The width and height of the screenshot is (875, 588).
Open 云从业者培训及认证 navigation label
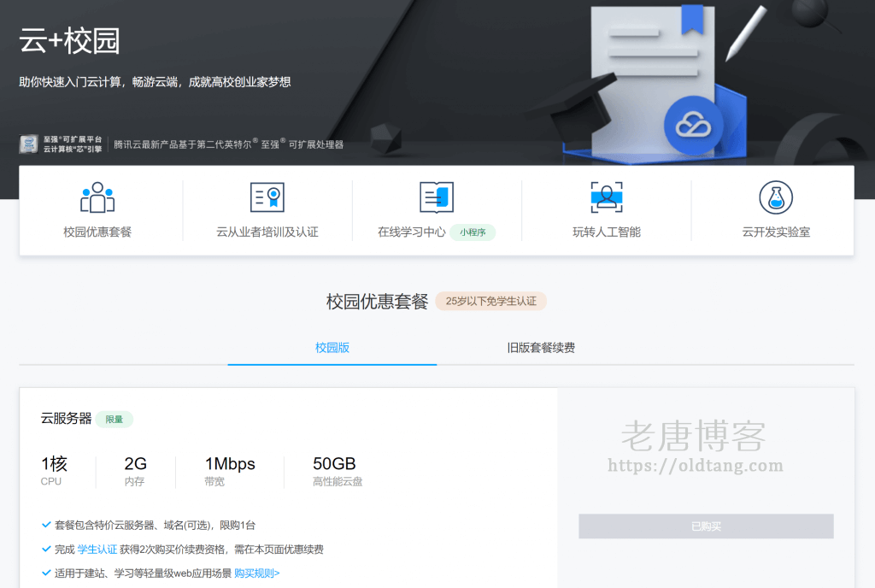click(x=267, y=232)
